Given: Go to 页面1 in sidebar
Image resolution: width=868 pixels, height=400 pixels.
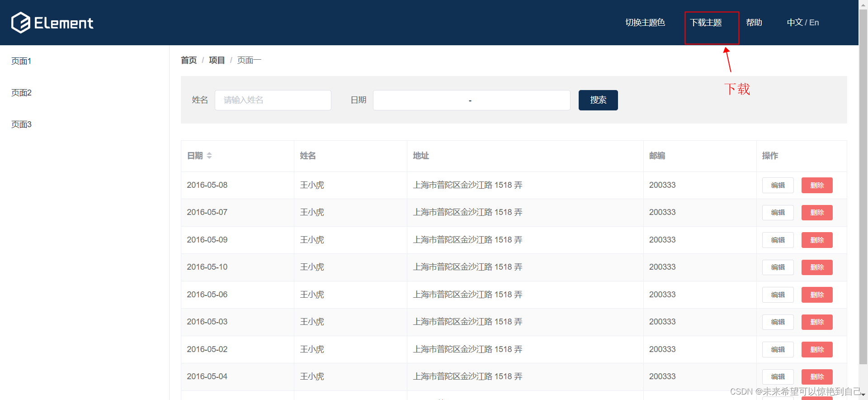Looking at the screenshot, I should (21, 61).
